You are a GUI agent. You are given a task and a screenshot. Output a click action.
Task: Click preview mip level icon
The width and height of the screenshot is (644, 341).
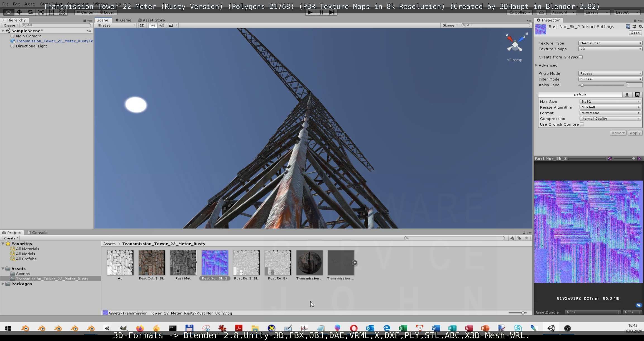[639, 159]
